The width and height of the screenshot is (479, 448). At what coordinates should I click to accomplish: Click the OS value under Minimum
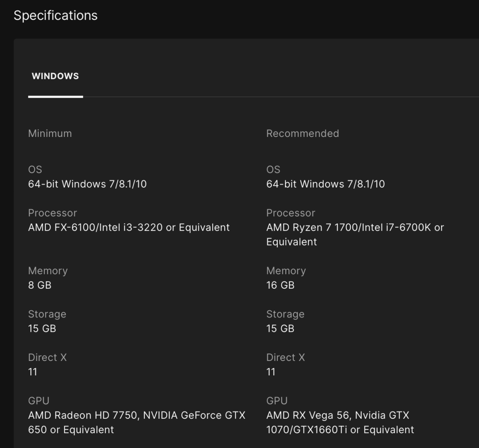click(87, 184)
